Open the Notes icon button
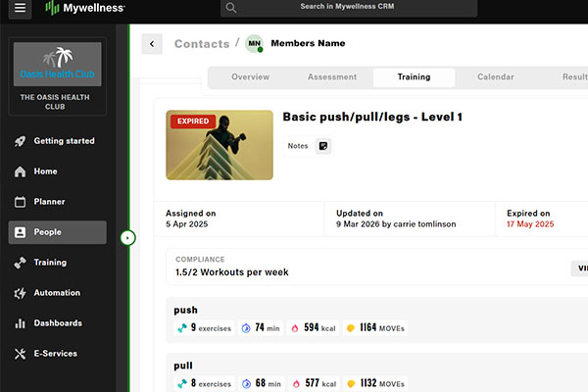This screenshot has height=392, width=588. 323,146
